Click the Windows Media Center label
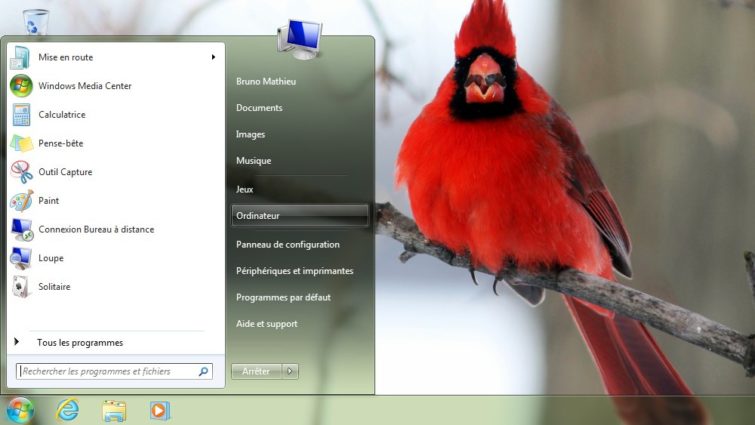This screenshot has width=755, height=425. pyautogui.click(x=85, y=86)
